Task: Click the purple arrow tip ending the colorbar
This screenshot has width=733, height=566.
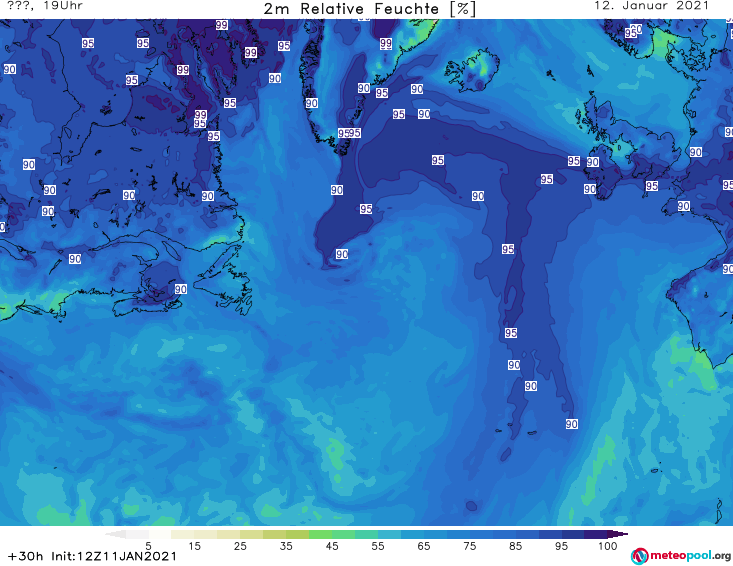Action: point(618,534)
